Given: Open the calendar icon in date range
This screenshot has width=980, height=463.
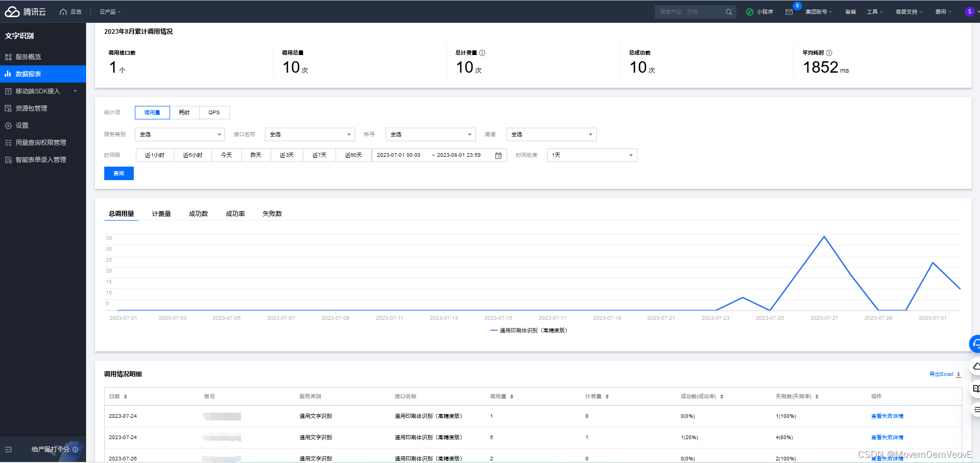Looking at the screenshot, I should pyautogui.click(x=498, y=155).
